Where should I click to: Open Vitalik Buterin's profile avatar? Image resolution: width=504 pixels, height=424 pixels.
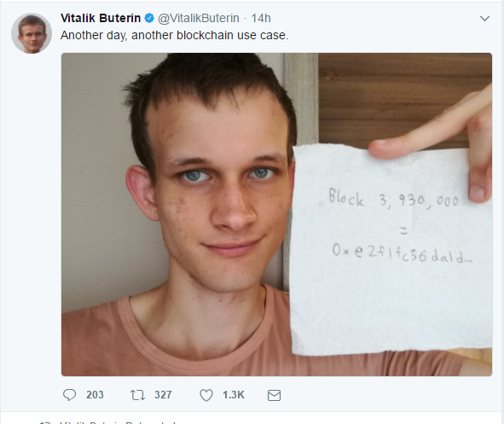pyautogui.click(x=32, y=33)
